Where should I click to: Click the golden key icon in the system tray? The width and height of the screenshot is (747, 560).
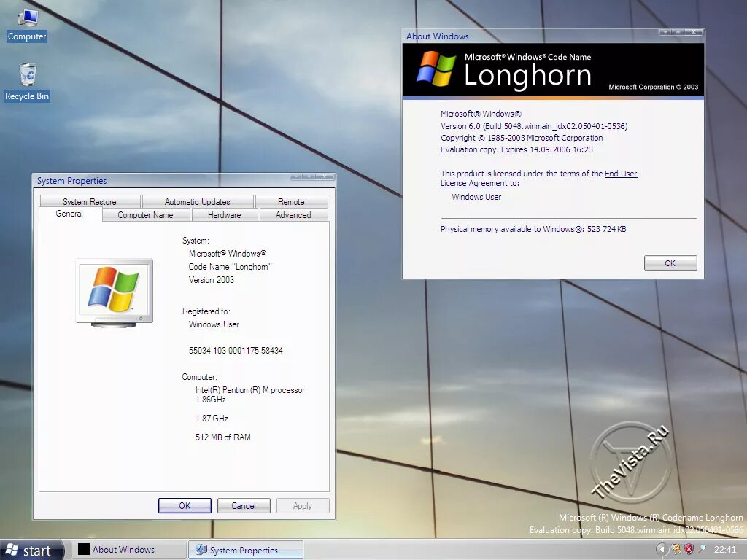point(676,549)
